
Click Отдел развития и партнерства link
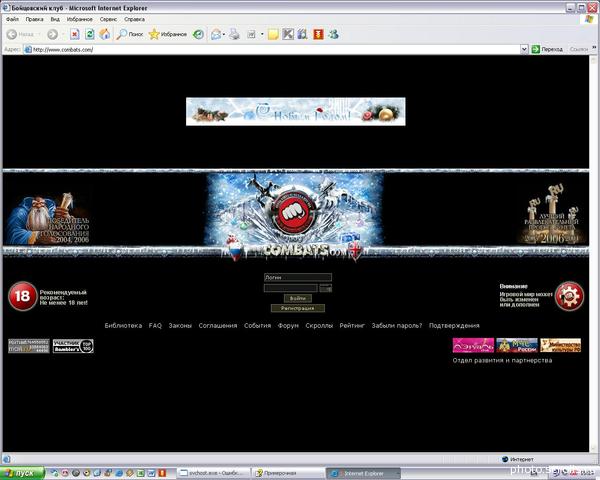pos(502,360)
